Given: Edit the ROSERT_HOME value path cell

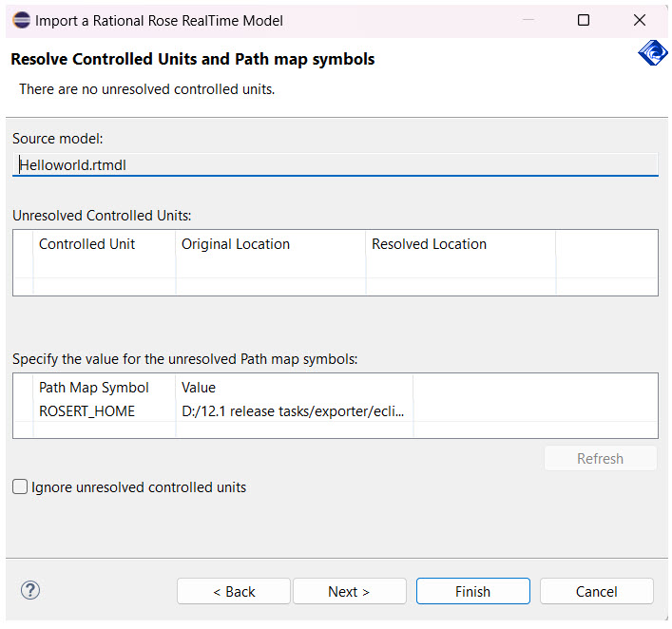Looking at the screenshot, I should (x=294, y=411).
